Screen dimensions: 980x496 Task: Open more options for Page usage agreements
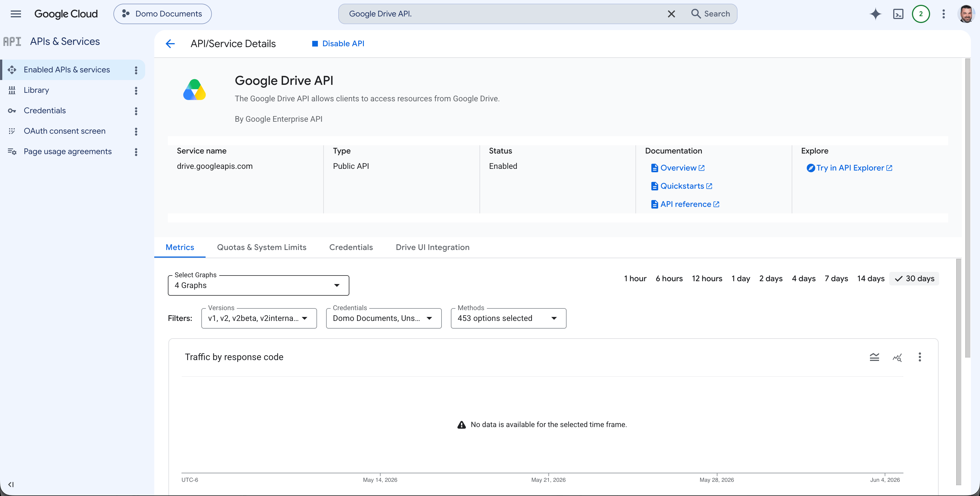[136, 152]
